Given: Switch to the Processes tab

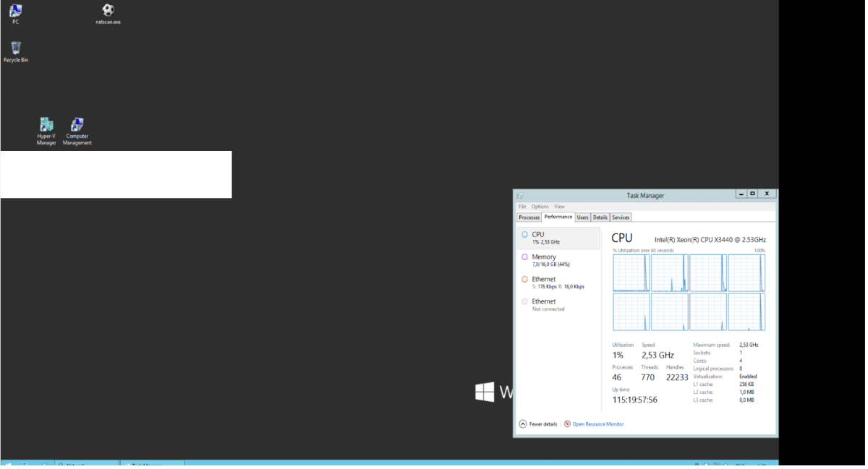Looking at the screenshot, I should pyautogui.click(x=529, y=218).
